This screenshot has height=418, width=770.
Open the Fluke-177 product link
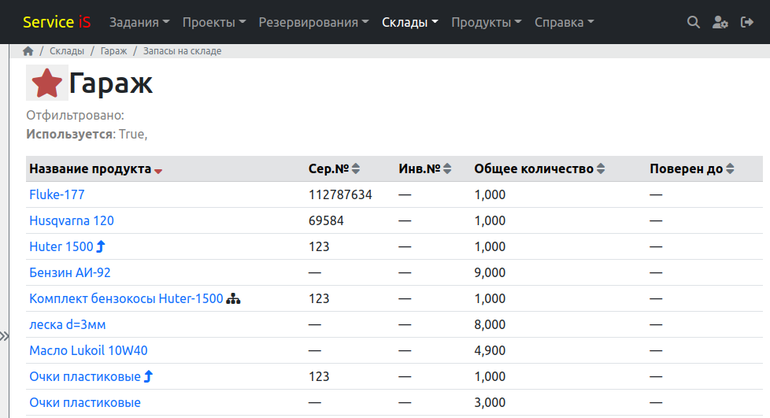[x=56, y=195]
